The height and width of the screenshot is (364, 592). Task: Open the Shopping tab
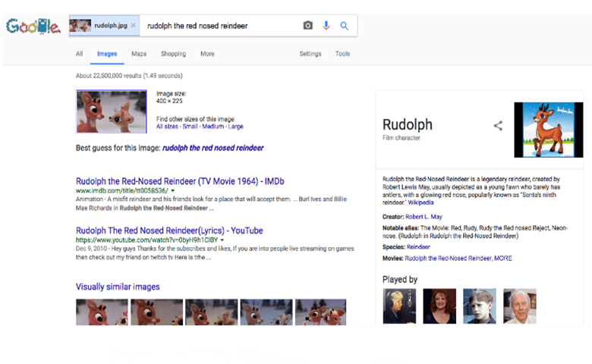pyautogui.click(x=173, y=54)
